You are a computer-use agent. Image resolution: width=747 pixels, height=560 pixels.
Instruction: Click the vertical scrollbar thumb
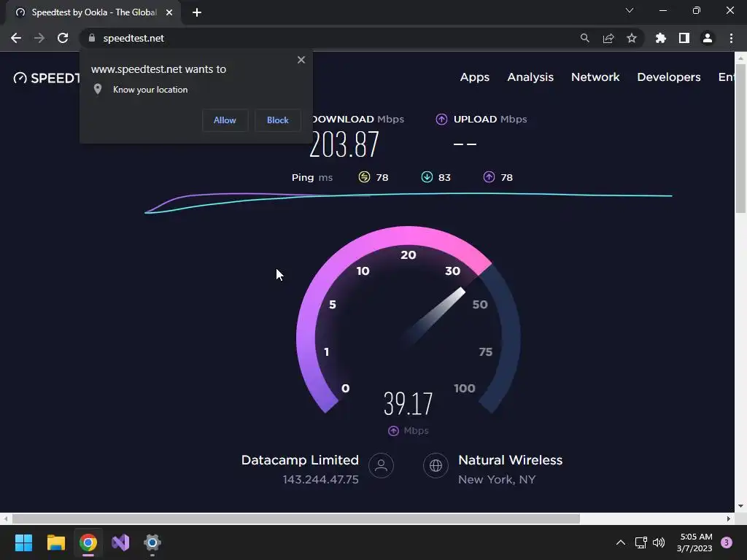tap(740, 138)
